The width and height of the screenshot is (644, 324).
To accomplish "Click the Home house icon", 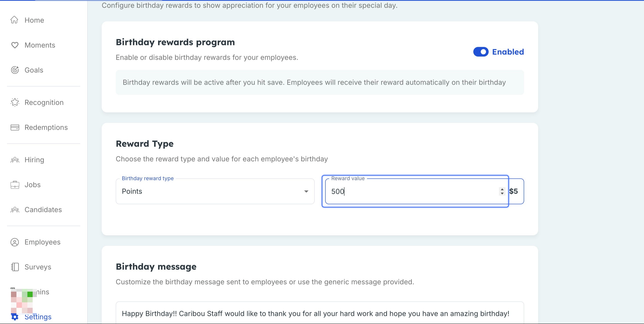I will tap(14, 20).
